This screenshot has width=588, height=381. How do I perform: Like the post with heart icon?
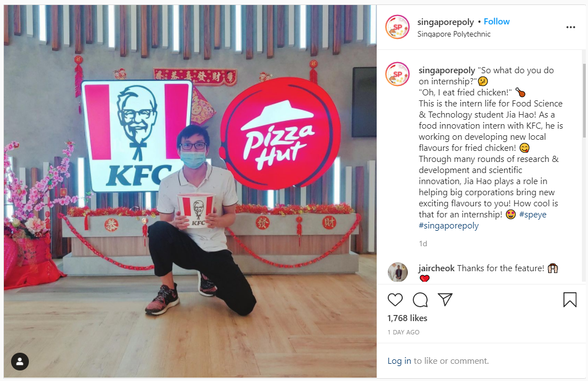coord(395,299)
